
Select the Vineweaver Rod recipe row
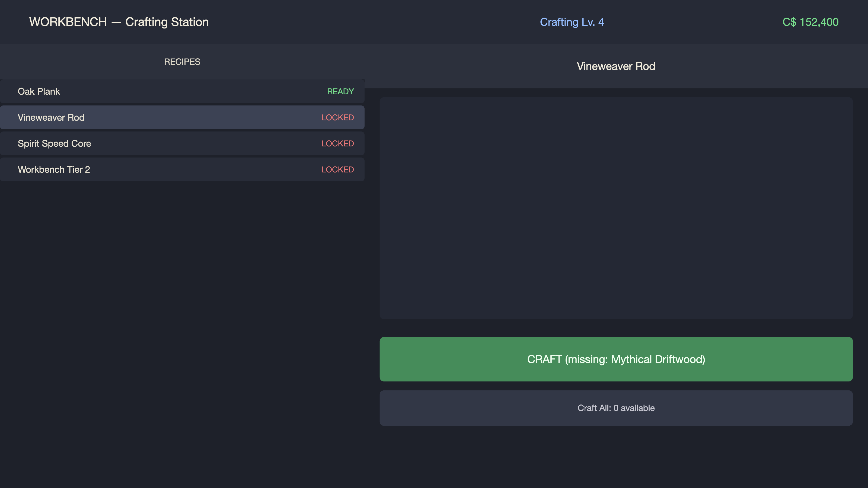[x=182, y=117]
